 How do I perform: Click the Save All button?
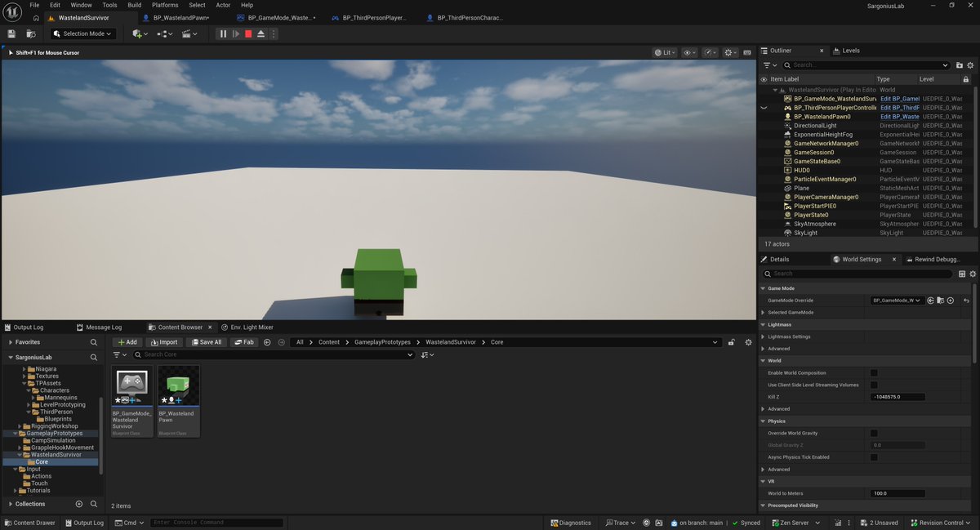pos(205,342)
